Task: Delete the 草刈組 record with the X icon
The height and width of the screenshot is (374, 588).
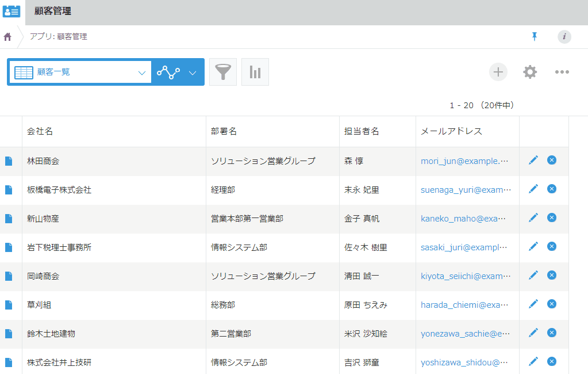Action: (551, 304)
